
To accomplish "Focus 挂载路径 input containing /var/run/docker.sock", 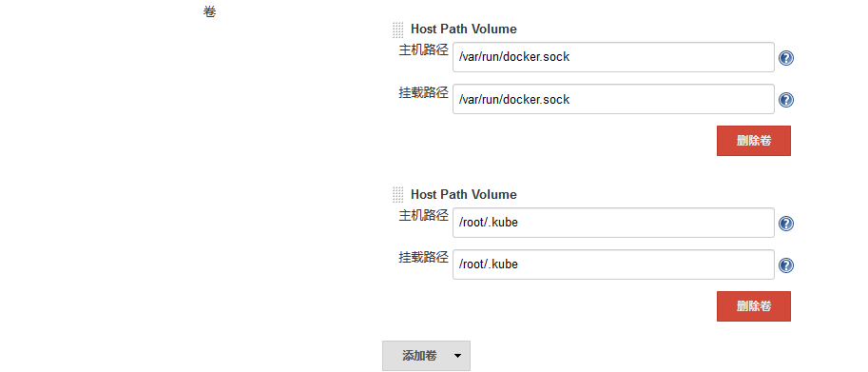I will click(x=613, y=99).
